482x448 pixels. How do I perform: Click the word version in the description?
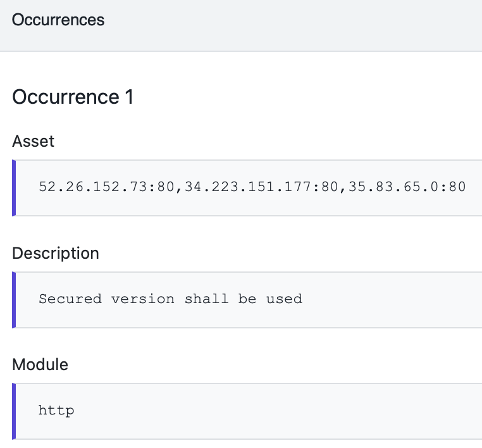click(143, 299)
